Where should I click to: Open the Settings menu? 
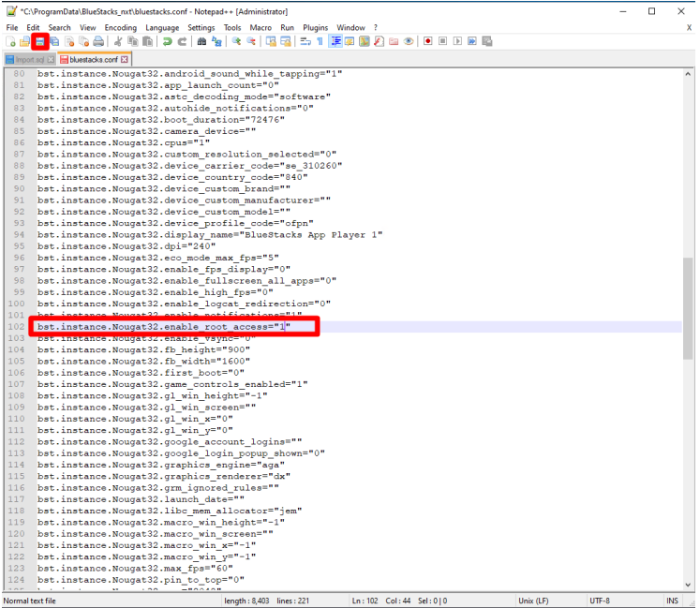(201, 28)
